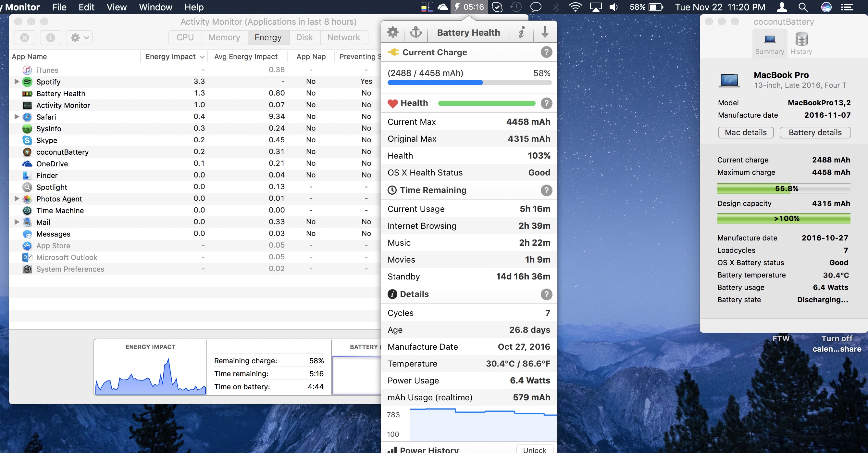Click the download arrow icon in Battery Health

(545, 32)
